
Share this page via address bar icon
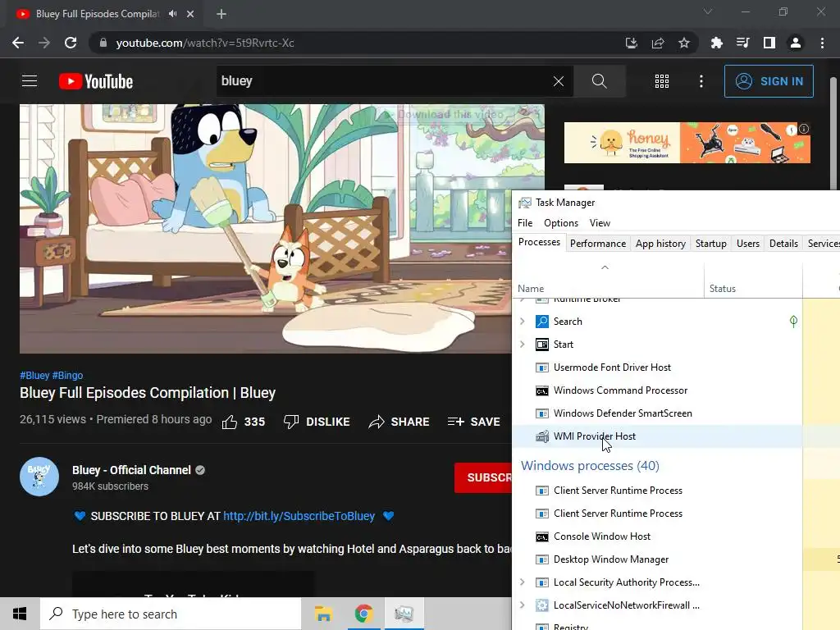(658, 43)
